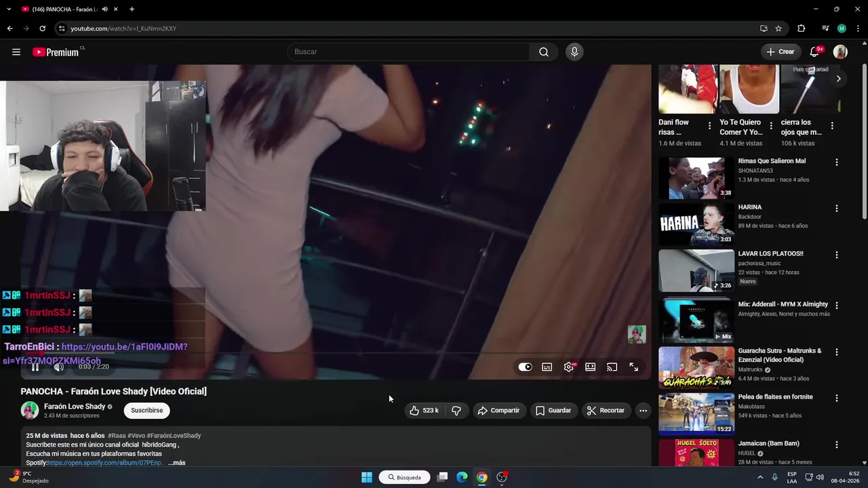This screenshot has width=868, height=488.
Task: Toggle autoplay switch in player
Action: pos(526,367)
